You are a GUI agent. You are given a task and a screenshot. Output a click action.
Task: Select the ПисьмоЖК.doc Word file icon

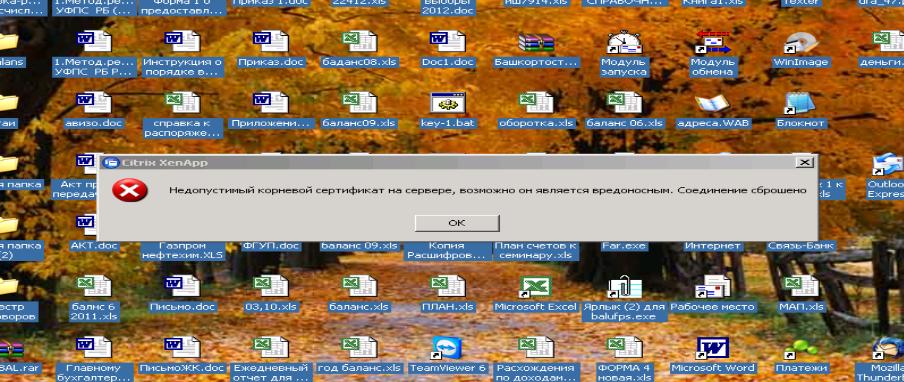182,347
